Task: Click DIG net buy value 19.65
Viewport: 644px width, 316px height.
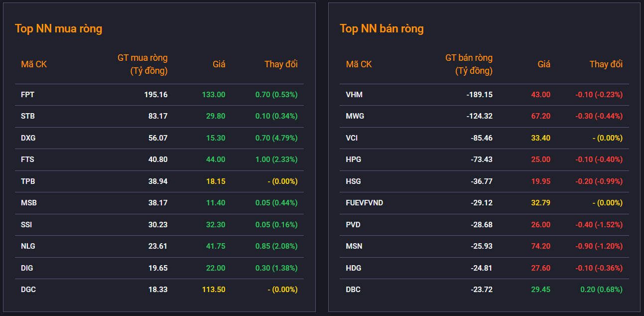Action: (x=158, y=268)
